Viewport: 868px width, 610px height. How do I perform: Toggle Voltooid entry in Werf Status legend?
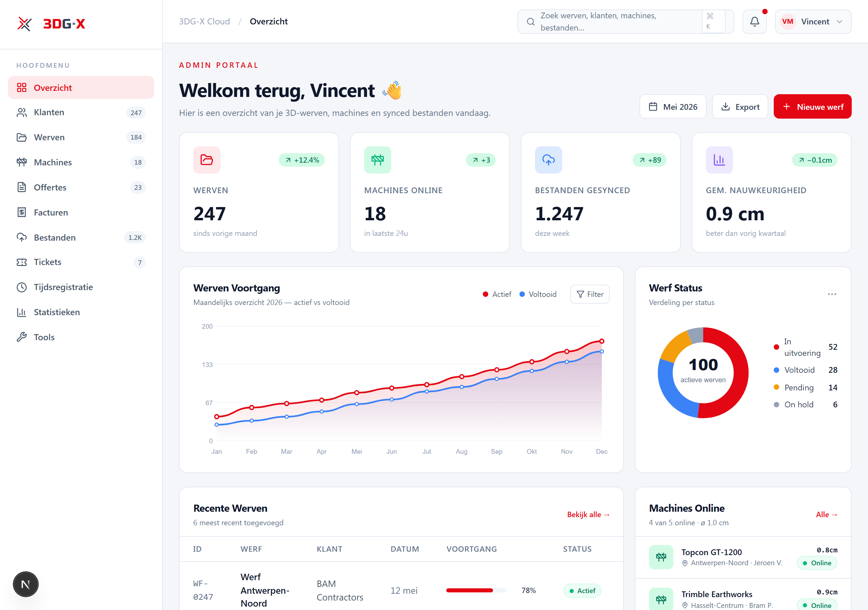[x=805, y=370]
